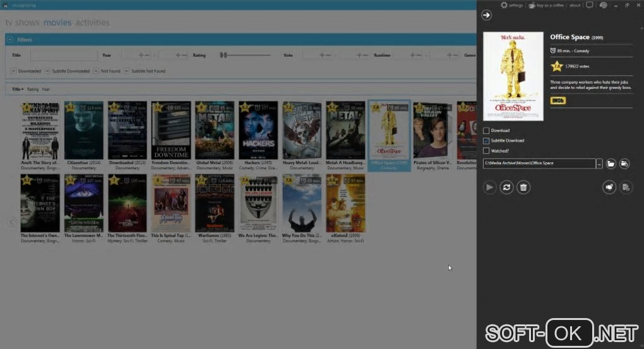
Task: Toggle the Subtitle Not Found filter
Action: click(126, 71)
